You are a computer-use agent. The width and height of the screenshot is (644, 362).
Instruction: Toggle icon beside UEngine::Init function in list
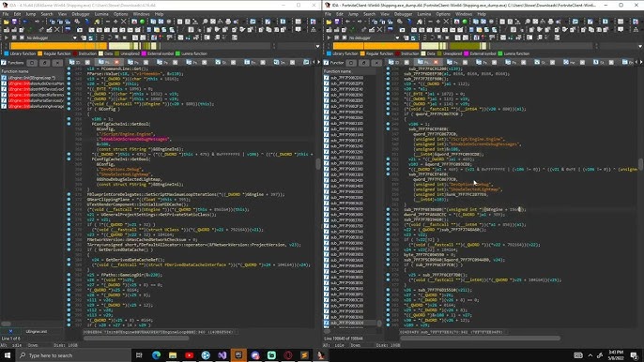point(4,78)
